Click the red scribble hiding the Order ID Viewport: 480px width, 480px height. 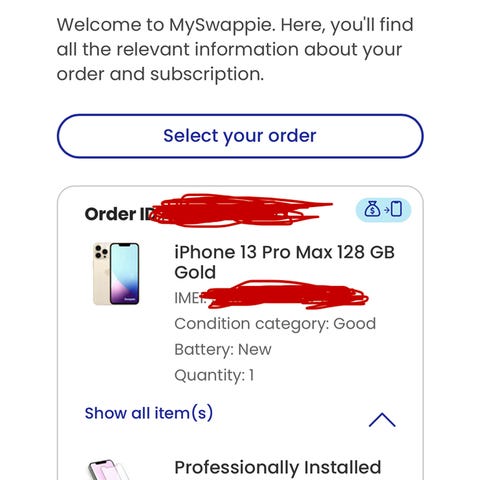coord(240,211)
